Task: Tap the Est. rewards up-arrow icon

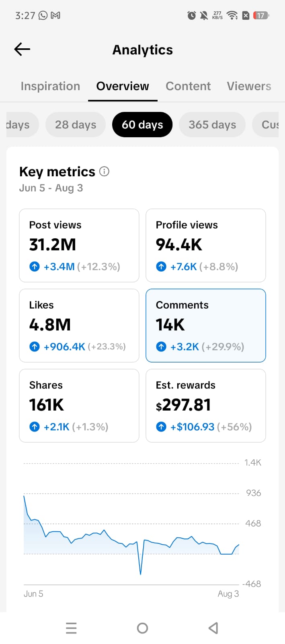Action: click(x=161, y=427)
